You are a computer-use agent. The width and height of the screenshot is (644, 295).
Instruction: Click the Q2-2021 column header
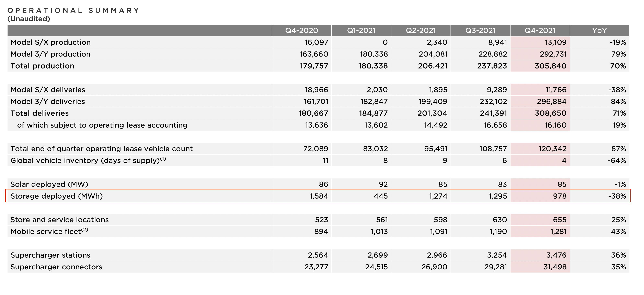coord(421,31)
